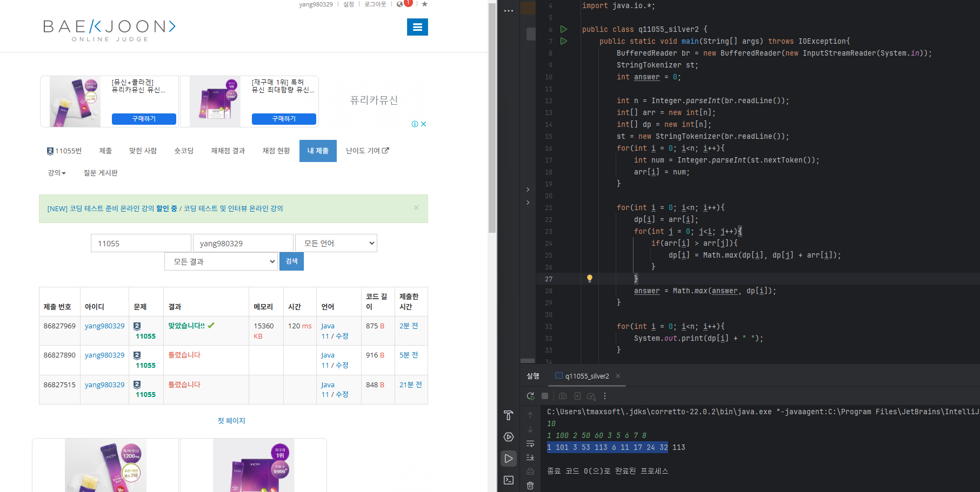The height and width of the screenshot is (492, 980).
Task: Focus the user ID field containing yang980329
Action: pos(243,243)
